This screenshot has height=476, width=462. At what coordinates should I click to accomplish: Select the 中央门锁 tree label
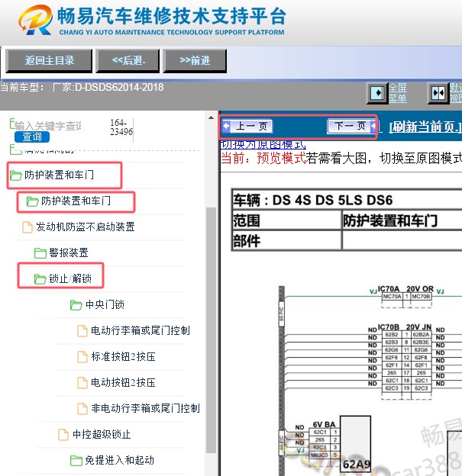click(105, 304)
